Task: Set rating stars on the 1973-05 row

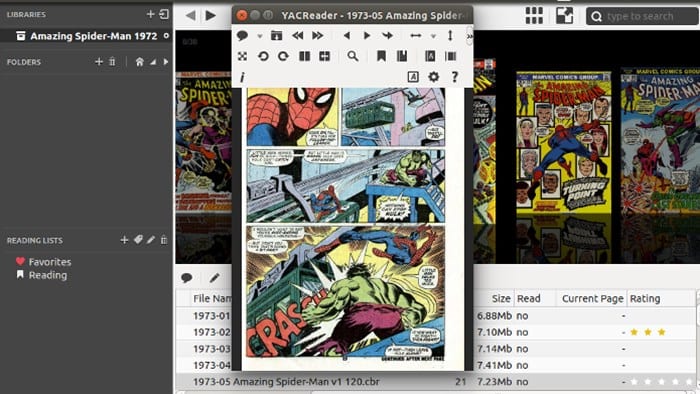Action: [662, 382]
